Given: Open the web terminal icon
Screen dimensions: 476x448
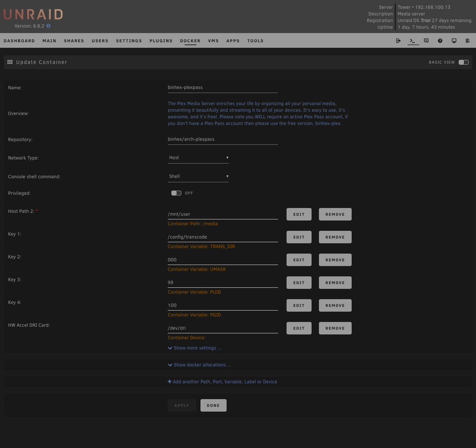Looking at the screenshot, I should click(x=413, y=40).
